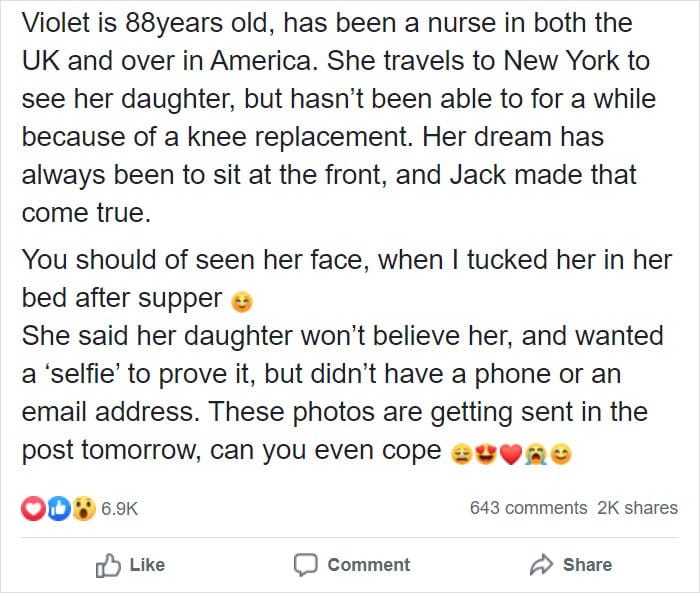Click the paragraph starting 'Violet is 88years old'
This screenshot has width=700, height=593.
(x=338, y=118)
